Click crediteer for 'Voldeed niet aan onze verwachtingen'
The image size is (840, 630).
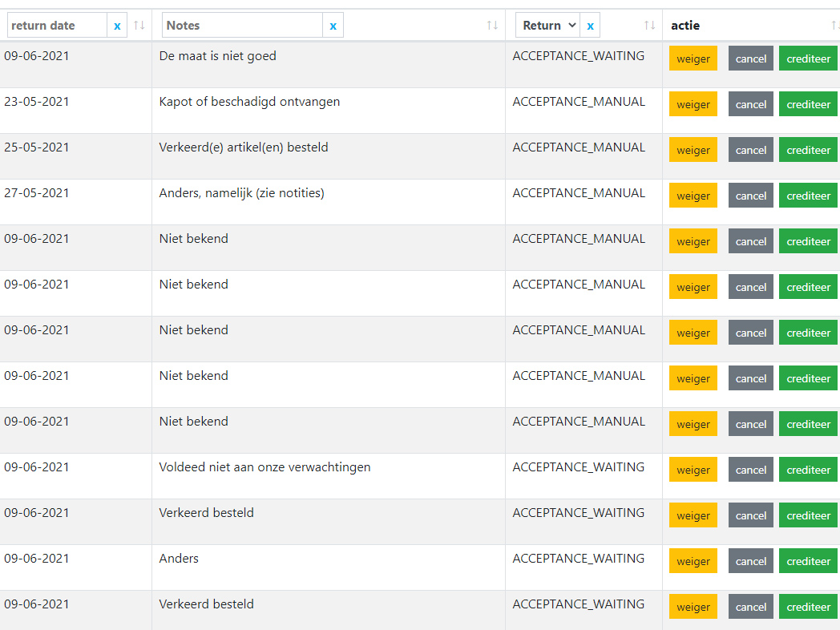(x=808, y=470)
